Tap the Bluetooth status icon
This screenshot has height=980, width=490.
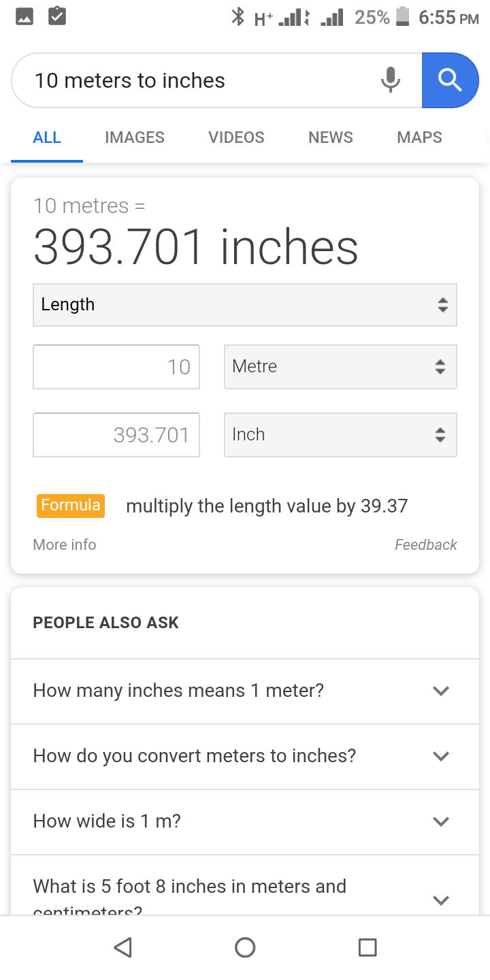[x=238, y=17]
